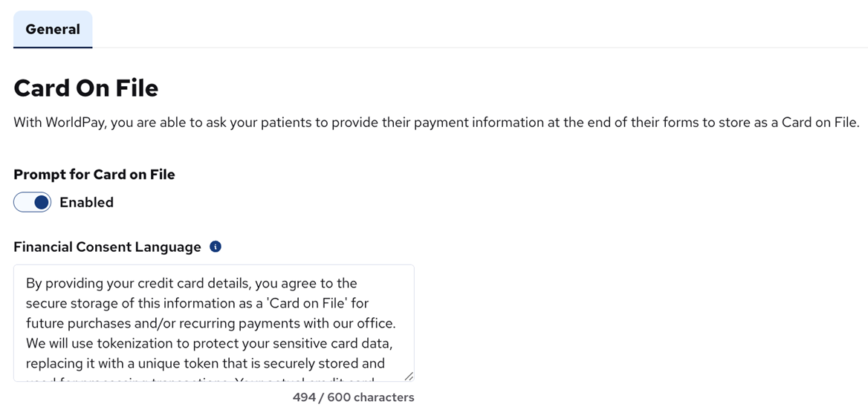Grab the textarea resize handle corner
The height and width of the screenshot is (413, 868).
[408, 376]
